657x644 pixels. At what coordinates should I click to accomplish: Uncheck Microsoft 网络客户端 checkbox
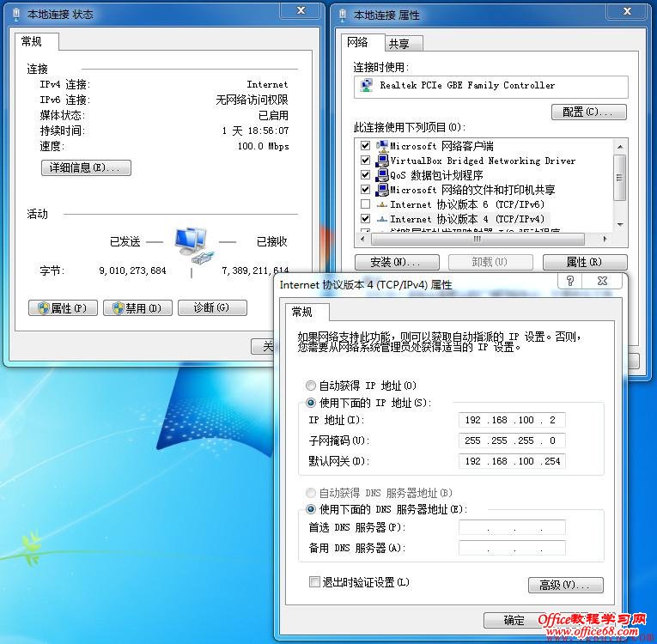[x=365, y=146]
